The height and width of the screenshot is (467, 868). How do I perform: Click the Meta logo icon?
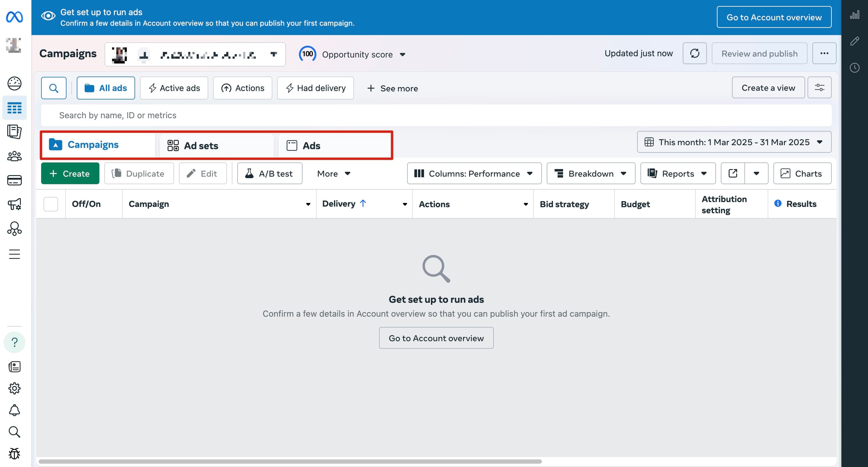[15, 17]
